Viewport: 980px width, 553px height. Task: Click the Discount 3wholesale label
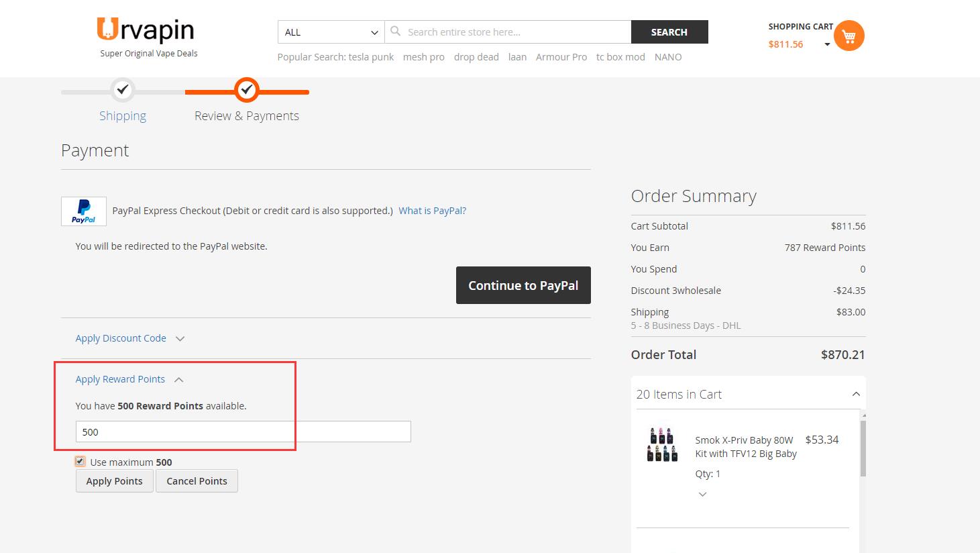(x=676, y=291)
